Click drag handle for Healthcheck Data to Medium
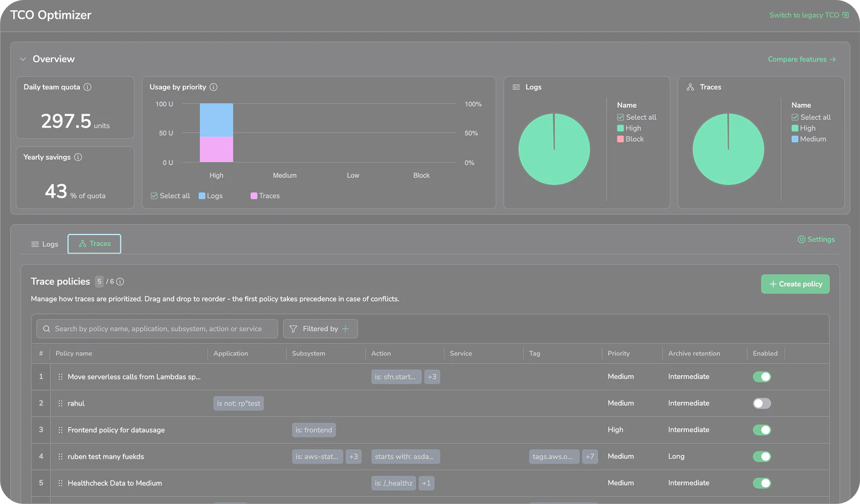The width and height of the screenshot is (860, 504). 60,483
